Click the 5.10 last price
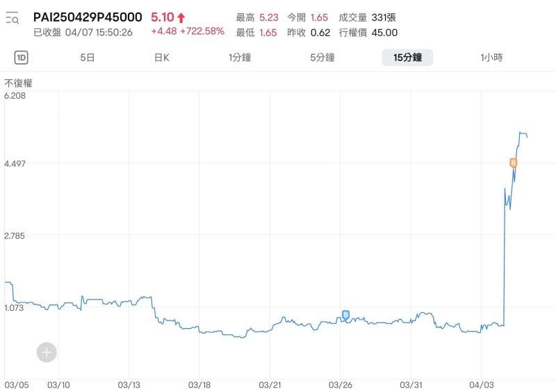Viewport: 556px width, 392px height. click(162, 17)
